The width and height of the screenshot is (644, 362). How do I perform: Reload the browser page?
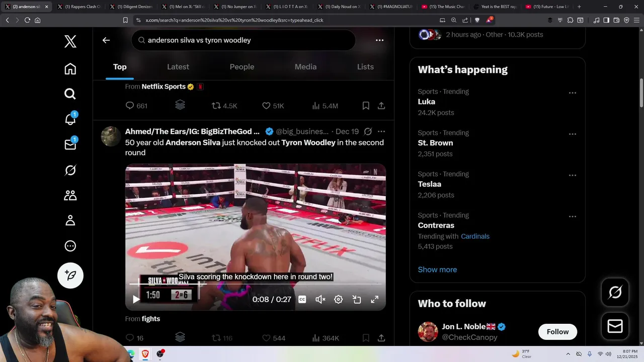click(x=27, y=20)
